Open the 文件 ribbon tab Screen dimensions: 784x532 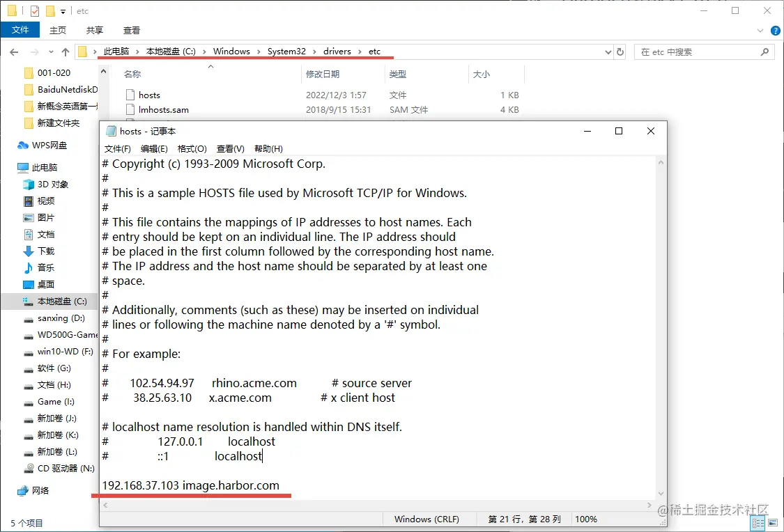coord(20,30)
